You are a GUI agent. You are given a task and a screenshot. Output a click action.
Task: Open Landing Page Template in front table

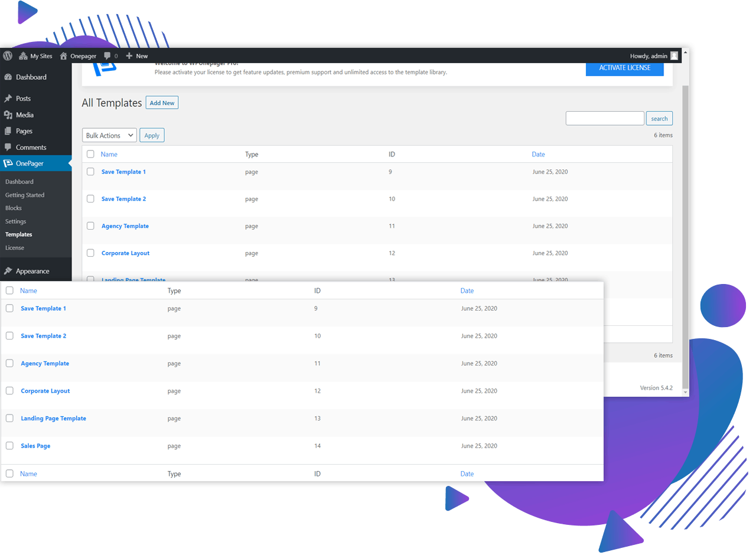(x=53, y=419)
